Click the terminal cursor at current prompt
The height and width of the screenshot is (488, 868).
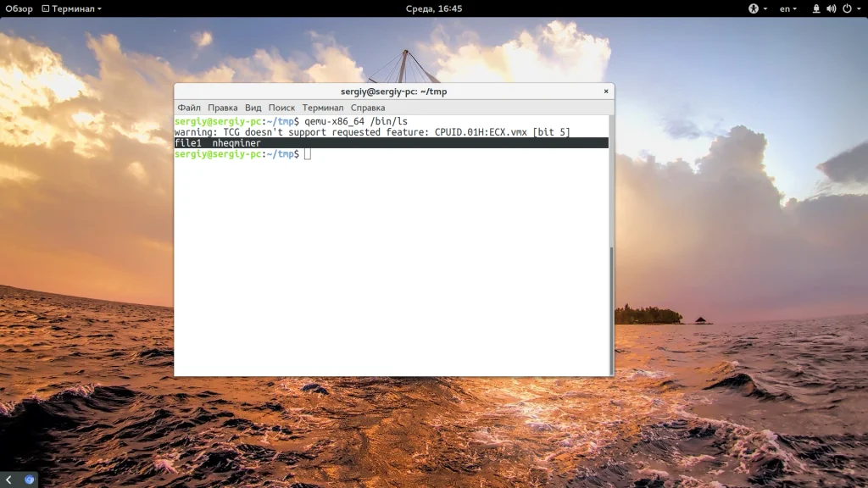tap(308, 154)
